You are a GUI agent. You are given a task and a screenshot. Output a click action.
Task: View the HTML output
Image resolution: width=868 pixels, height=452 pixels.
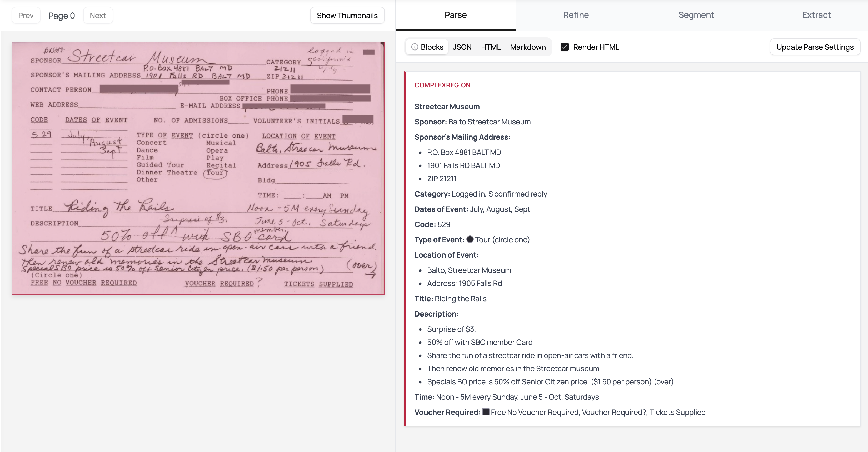pos(491,47)
